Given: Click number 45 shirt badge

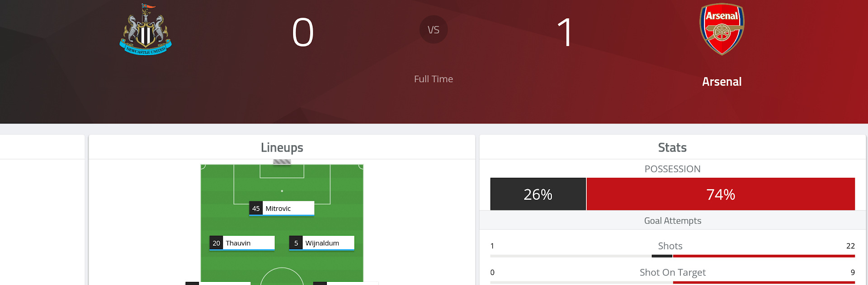Looking at the screenshot, I should point(256,209).
